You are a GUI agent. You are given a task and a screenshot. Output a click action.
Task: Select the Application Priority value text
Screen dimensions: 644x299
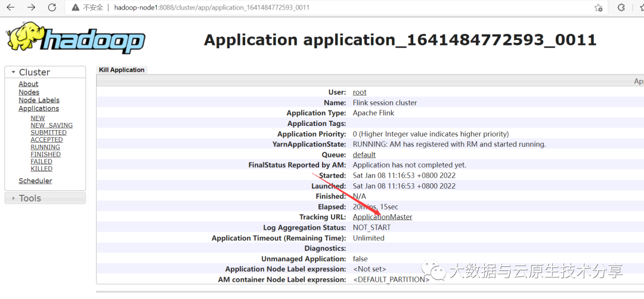431,134
